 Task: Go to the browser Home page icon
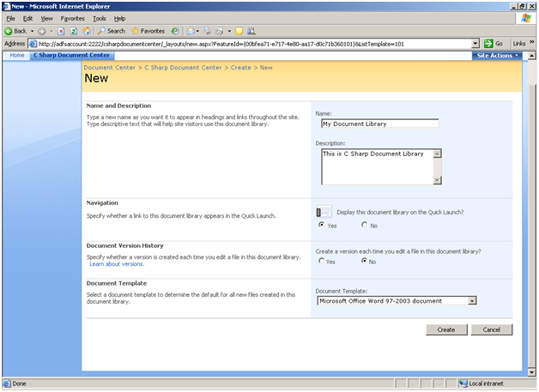[x=86, y=31]
